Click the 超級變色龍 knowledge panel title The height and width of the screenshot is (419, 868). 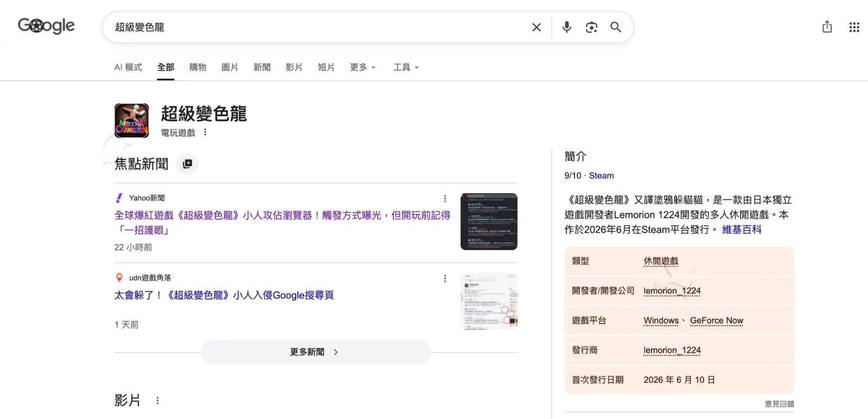click(204, 114)
